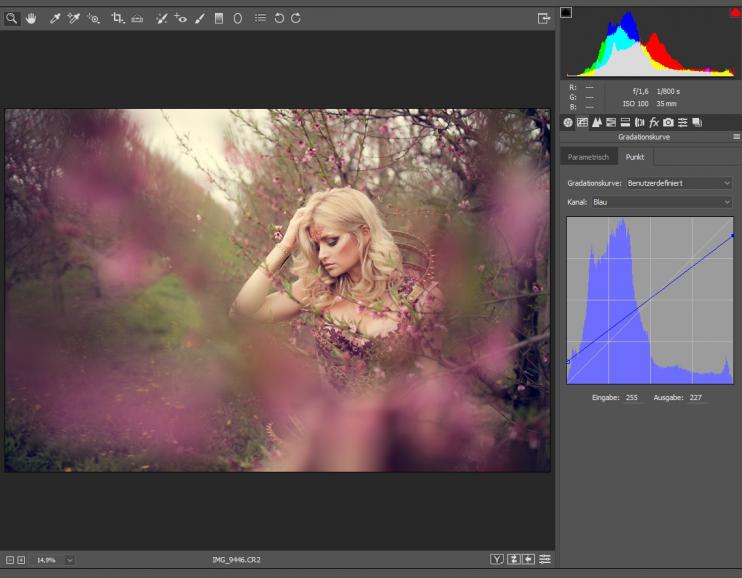Image resolution: width=742 pixels, height=578 pixels.
Task: Open the Presets panel
Action: point(682,123)
